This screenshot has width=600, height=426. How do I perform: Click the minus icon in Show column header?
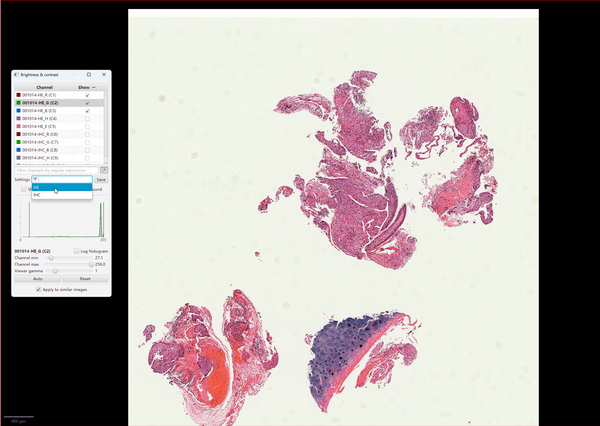pos(96,87)
